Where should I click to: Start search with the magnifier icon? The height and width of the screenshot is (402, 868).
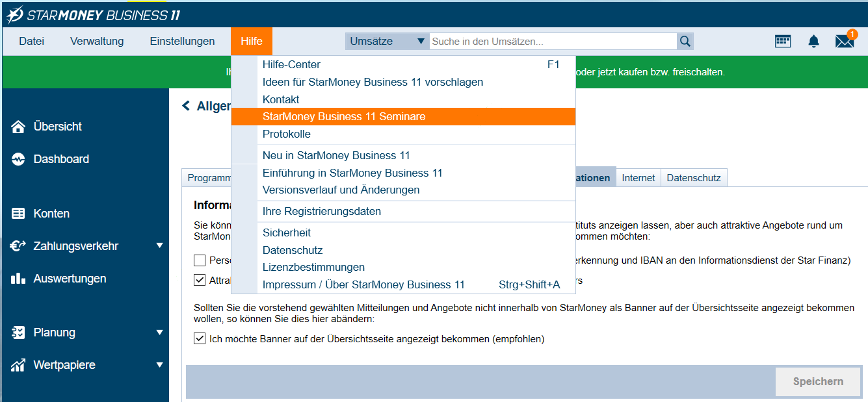coord(685,40)
